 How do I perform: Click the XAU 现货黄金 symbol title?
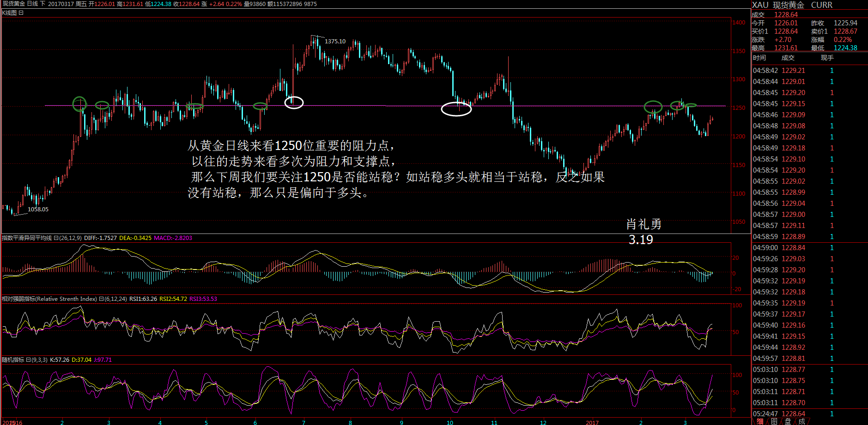pyautogui.click(x=778, y=5)
